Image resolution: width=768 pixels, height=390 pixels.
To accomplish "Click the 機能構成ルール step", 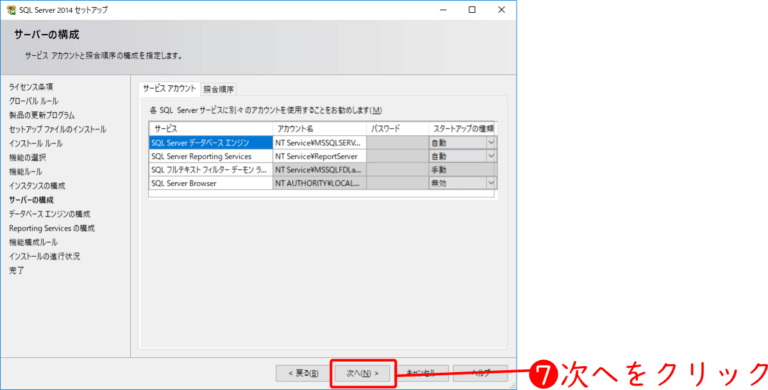I will point(33,243).
